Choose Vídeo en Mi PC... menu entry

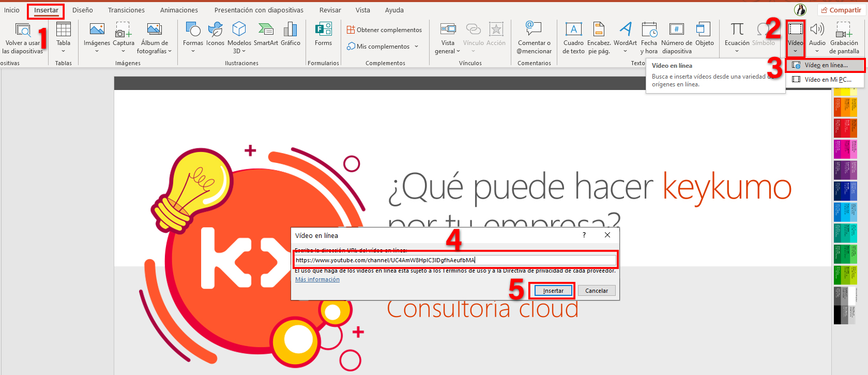[x=825, y=80]
